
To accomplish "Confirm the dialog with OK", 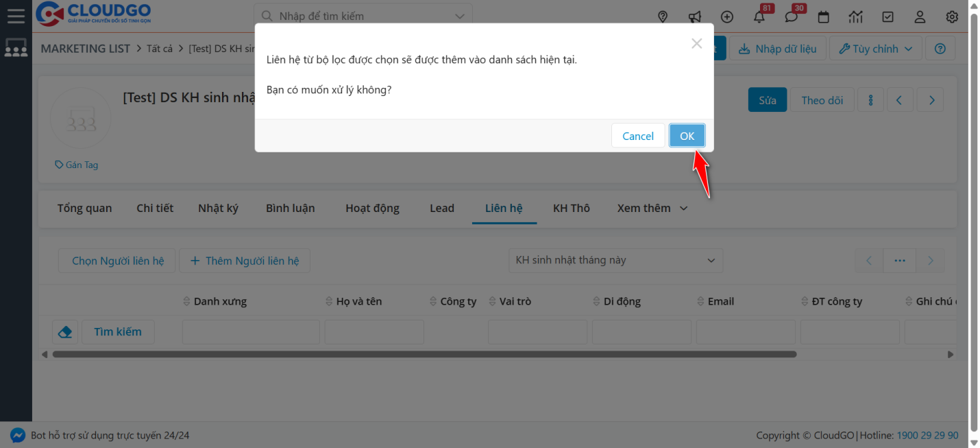I will click(x=687, y=135).
